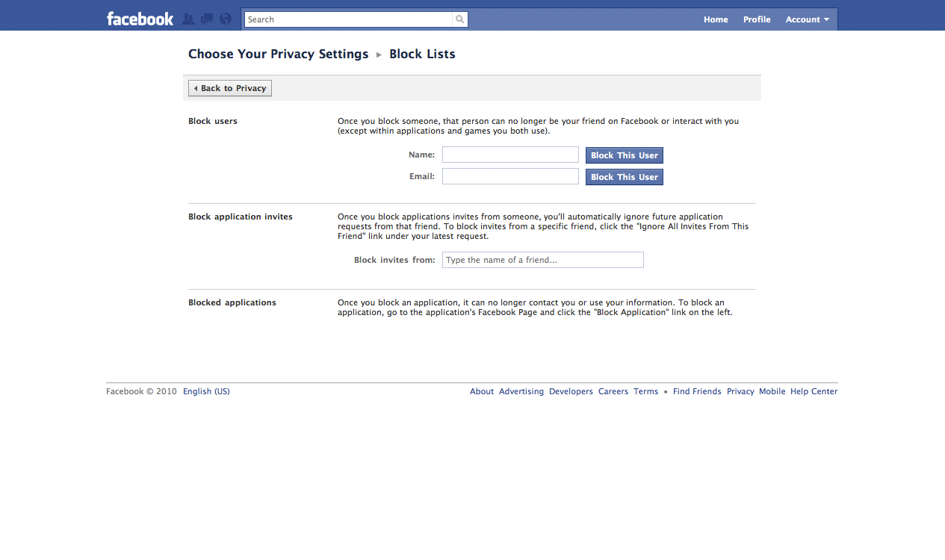Click the Facebook © 2010 copyright text

(x=142, y=391)
